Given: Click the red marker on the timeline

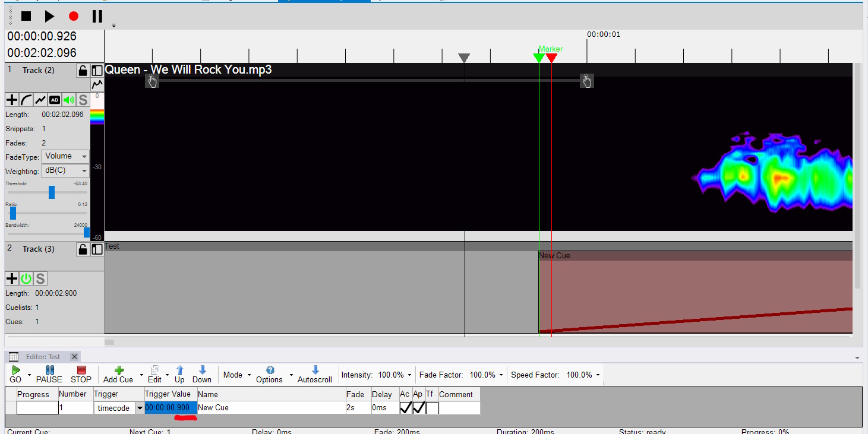Looking at the screenshot, I should pyautogui.click(x=551, y=58).
